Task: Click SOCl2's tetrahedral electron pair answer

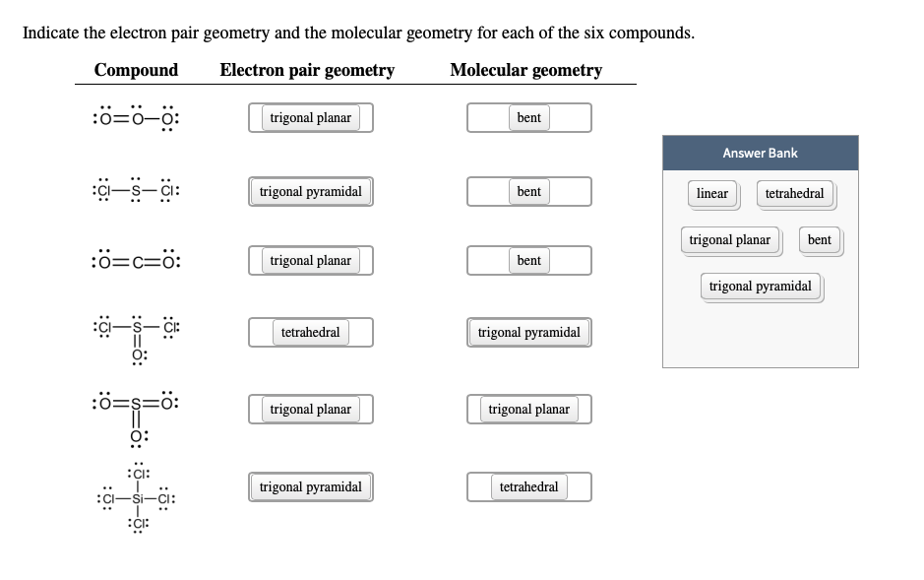Action: (310, 332)
